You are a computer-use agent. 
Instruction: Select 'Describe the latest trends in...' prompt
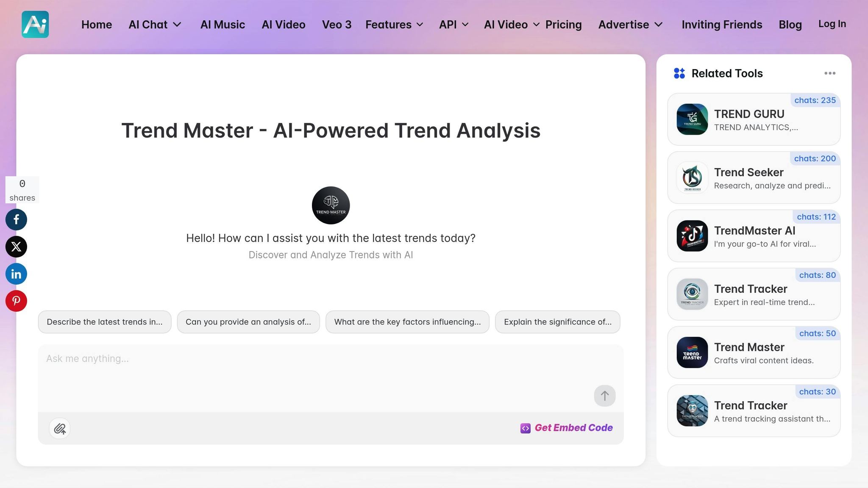tap(105, 322)
